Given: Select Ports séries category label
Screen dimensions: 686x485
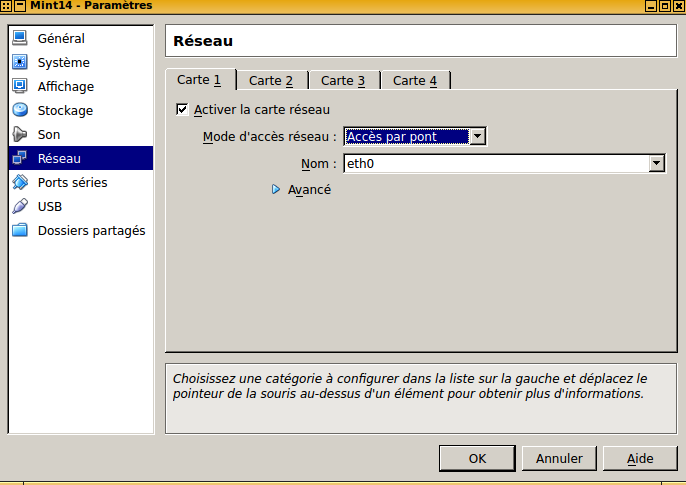Looking at the screenshot, I should [x=73, y=182].
